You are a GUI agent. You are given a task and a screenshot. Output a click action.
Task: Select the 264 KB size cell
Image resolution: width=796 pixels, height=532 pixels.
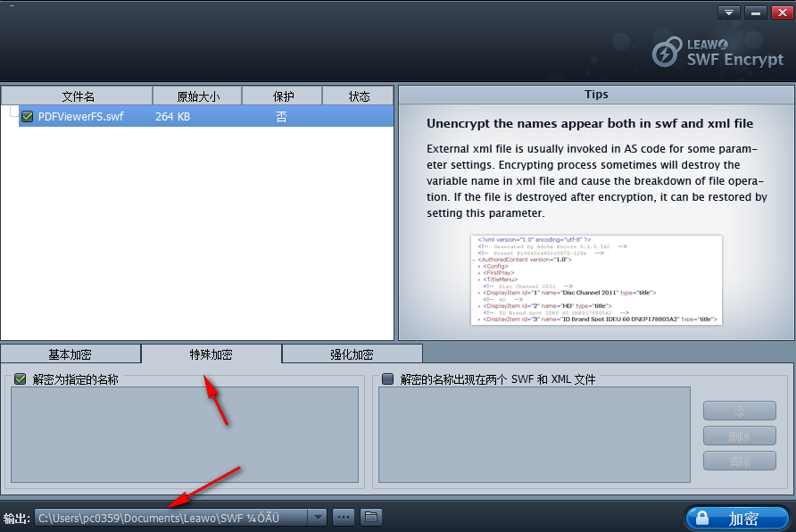coord(172,117)
